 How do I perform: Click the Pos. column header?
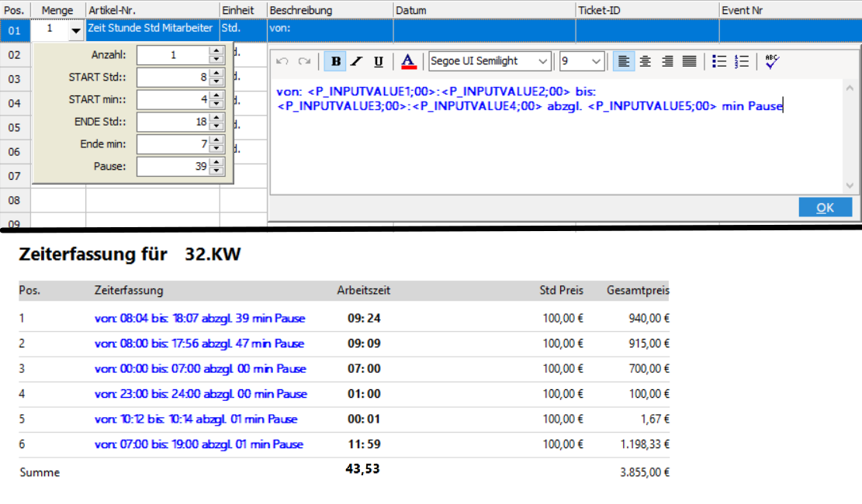(x=14, y=10)
